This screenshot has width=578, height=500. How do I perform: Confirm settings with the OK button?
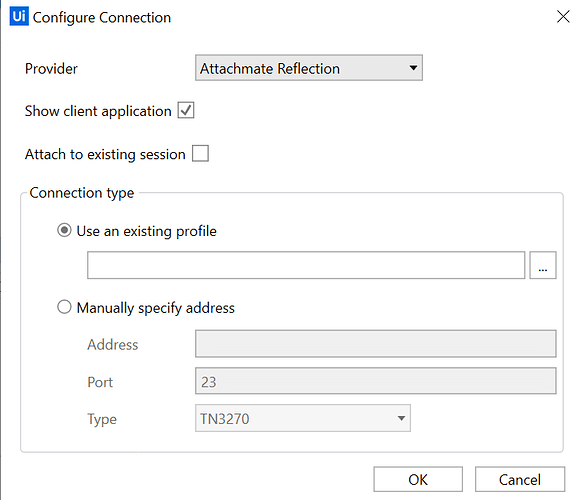[418, 479]
